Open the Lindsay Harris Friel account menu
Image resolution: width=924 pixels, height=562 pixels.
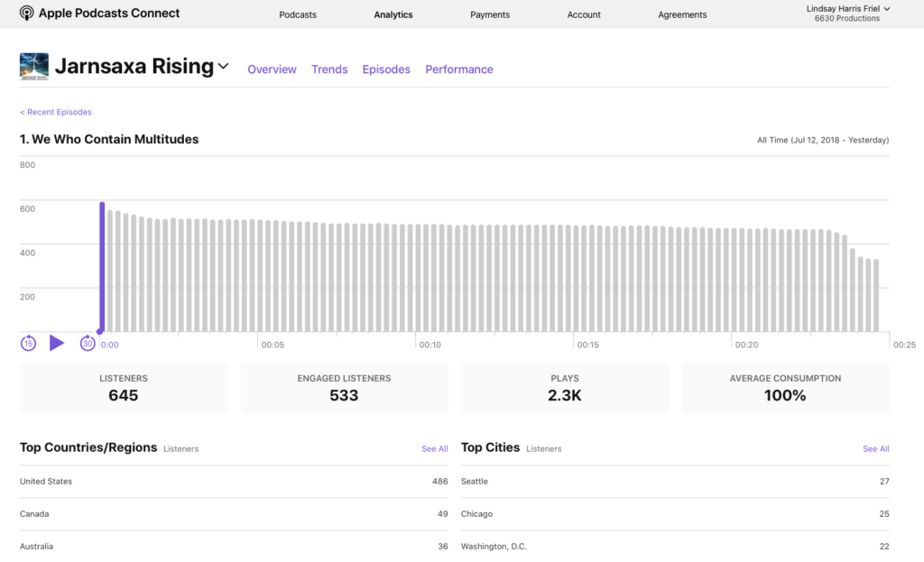click(846, 13)
